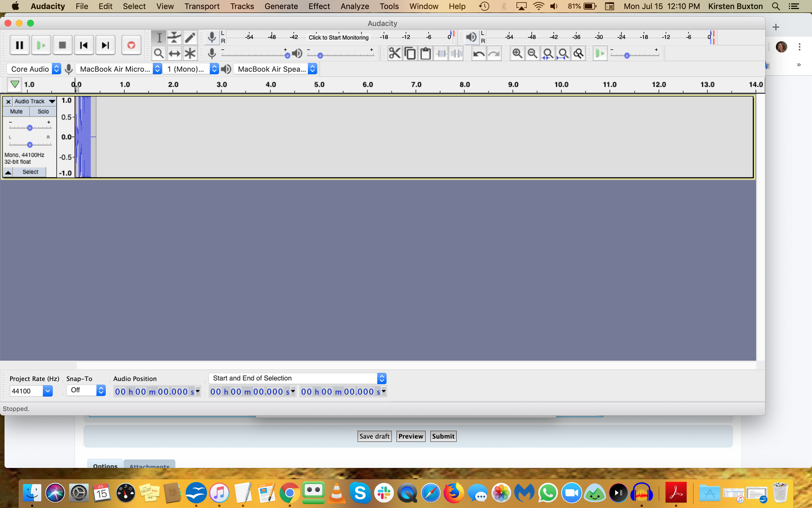Open the Project Rate 44100 dropdown
The width and height of the screenshot is (812, 508).
48,391
